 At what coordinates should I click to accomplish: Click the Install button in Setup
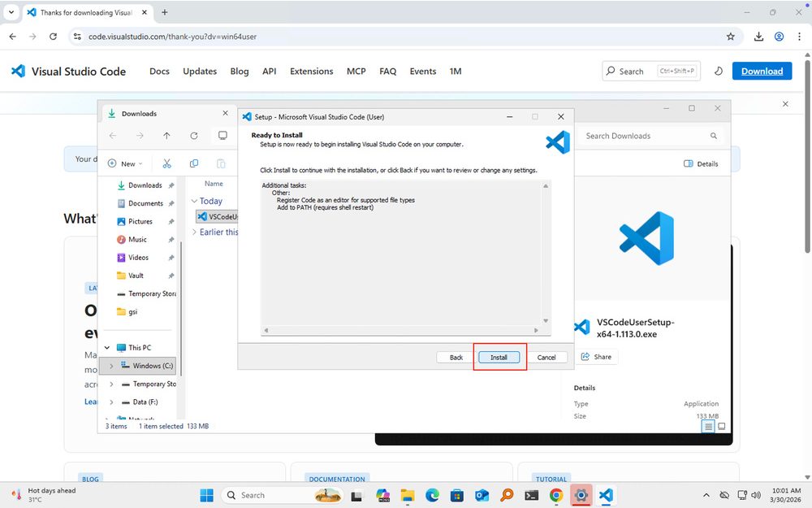tap(499, 358)
